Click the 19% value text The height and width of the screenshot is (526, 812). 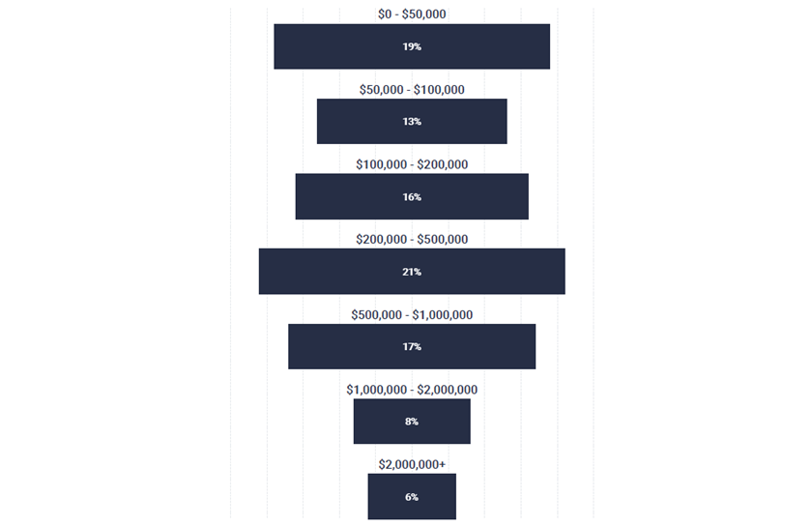pos(412,46)
